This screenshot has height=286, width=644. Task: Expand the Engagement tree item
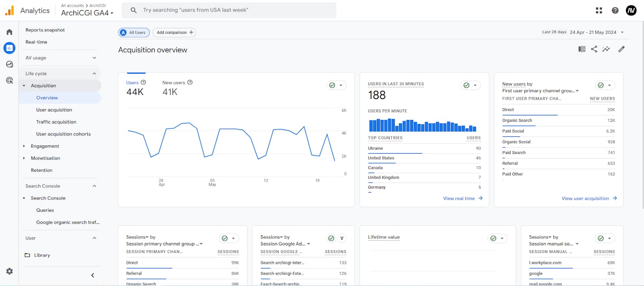click(24, 146)
